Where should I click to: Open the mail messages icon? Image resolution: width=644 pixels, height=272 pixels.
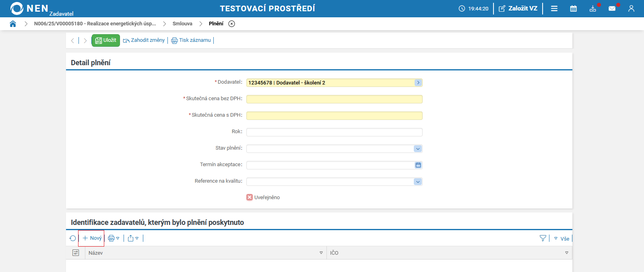(612, 8)
